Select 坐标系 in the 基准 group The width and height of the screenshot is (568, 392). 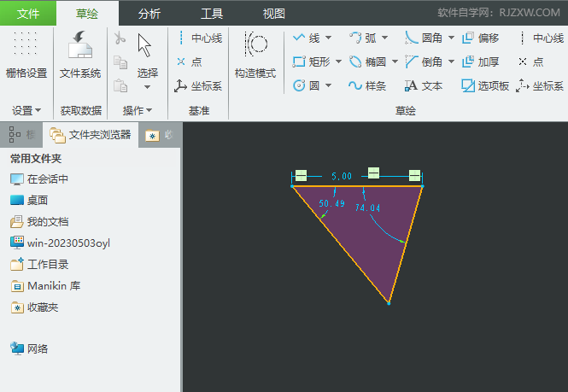(198, 86)
